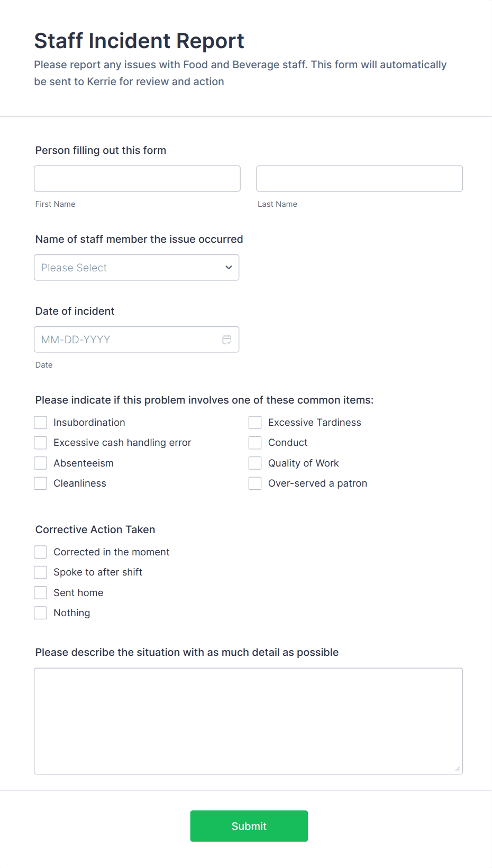The height and width of the screenshot is (868, 492).
Task: Check the Quality of Work checkbox
Action: click(x=255, y=463)
